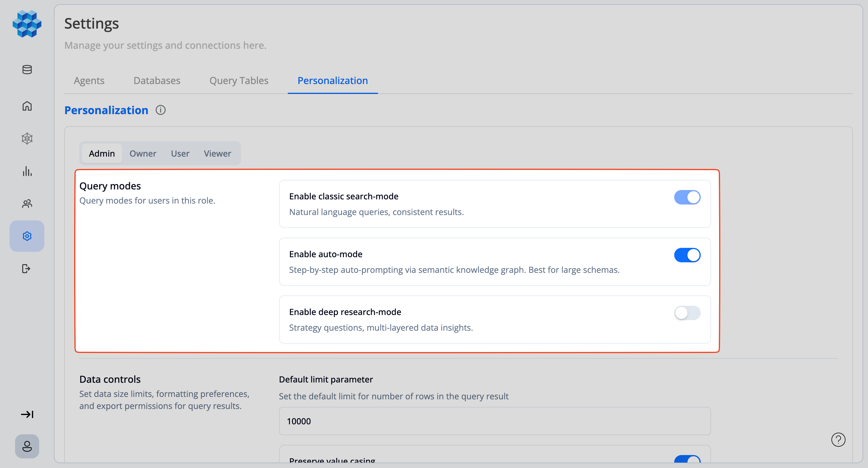Image resolution: width=868 pixels, height=468 pixels.
Task: Switch to the Databases tab
Action: (157, 80)
